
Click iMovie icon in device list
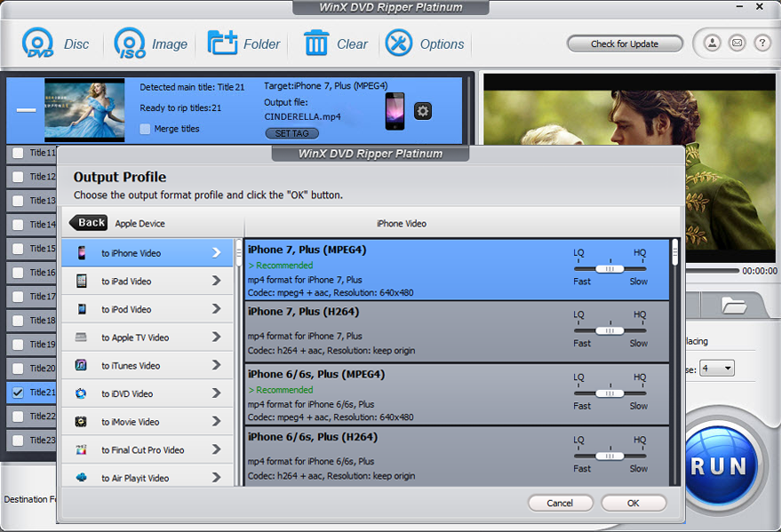pyautogui.click(x=81, y=422)
